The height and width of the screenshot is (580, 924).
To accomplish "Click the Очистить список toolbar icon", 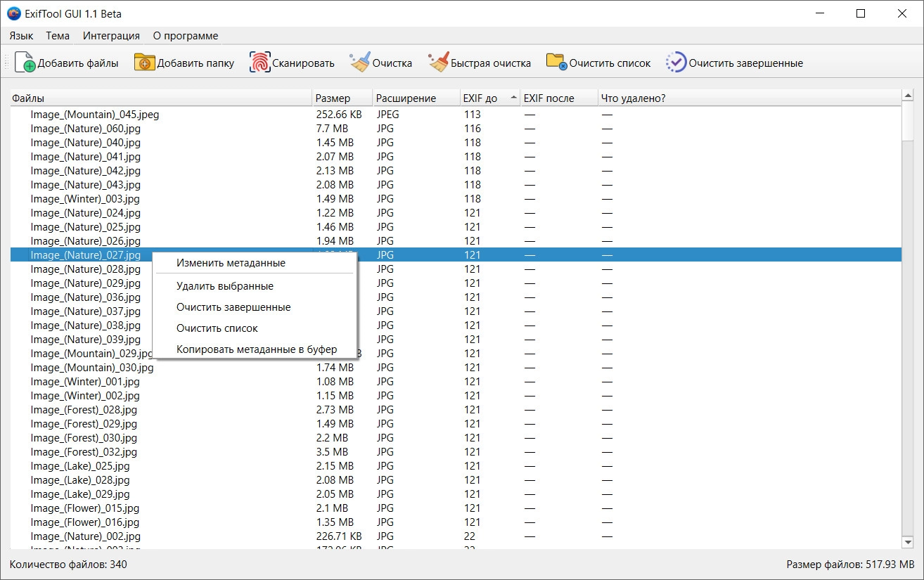I will (x=556, y=63).
